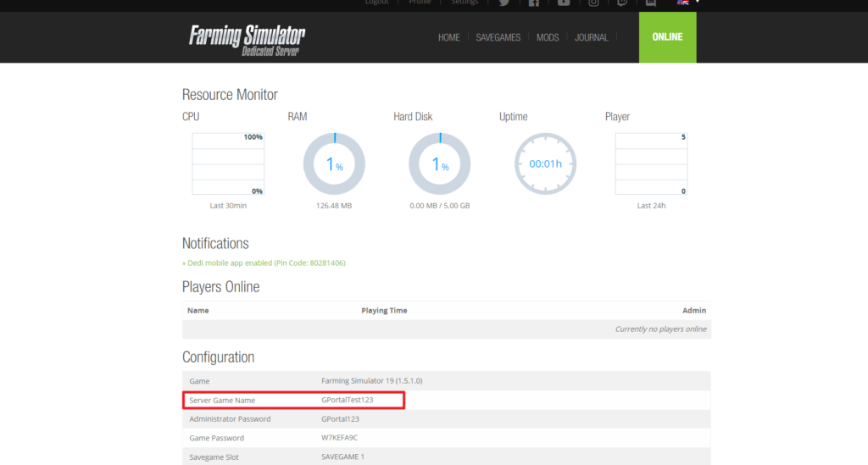This screenshot has width=868, height=465.
Task: Click the RAM usage donut gauge
Action: (x=334, y=163)
